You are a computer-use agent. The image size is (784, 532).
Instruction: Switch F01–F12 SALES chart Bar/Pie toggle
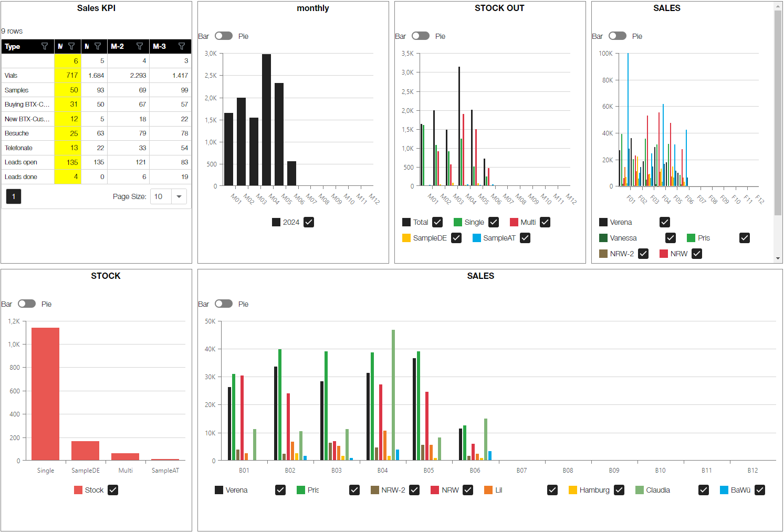[x=618, y=36]
